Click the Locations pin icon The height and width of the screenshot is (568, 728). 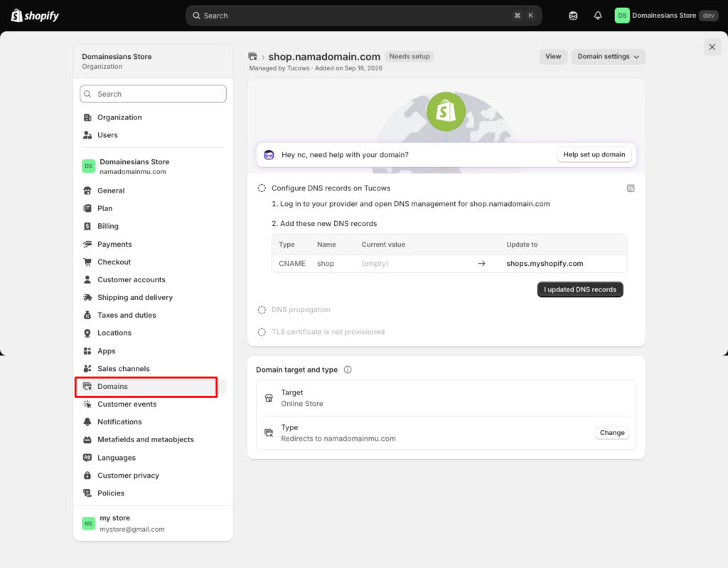tap(87, 333)
